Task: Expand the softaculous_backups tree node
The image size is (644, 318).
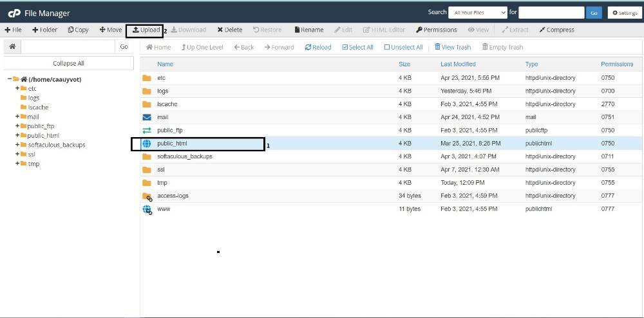Action: tap(17, 145)
